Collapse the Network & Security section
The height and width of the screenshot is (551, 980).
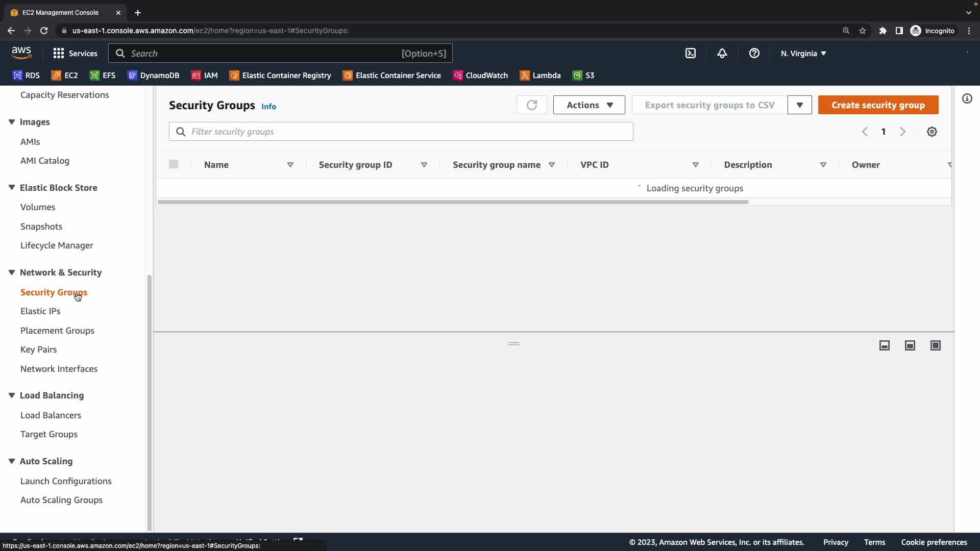pyautogui.click(x=12, y=272)
